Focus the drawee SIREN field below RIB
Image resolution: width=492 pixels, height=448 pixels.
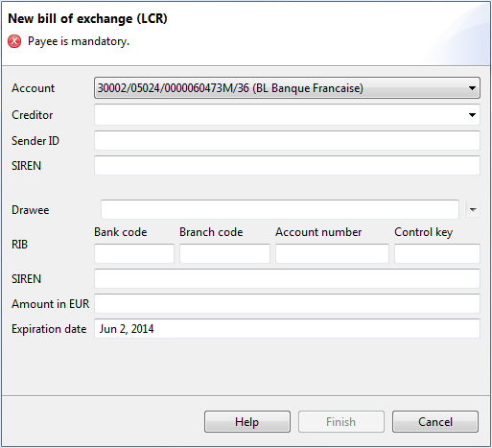click(287, 278)
